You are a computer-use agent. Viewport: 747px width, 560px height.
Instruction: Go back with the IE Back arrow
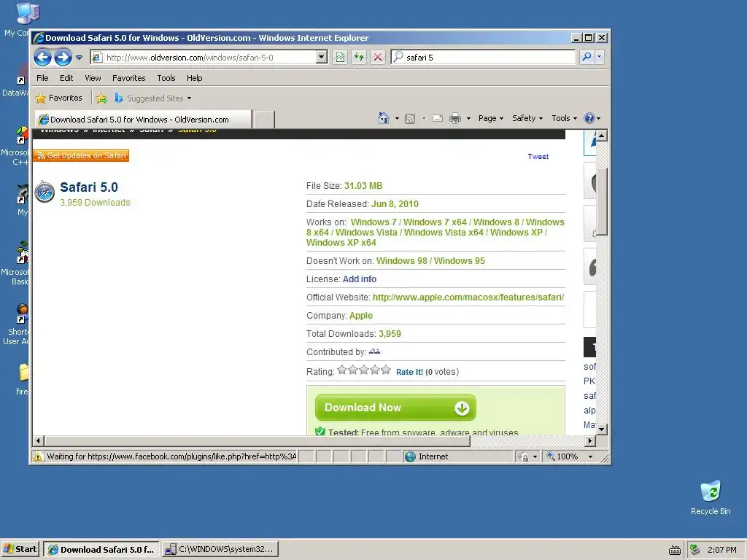point(43,58)
